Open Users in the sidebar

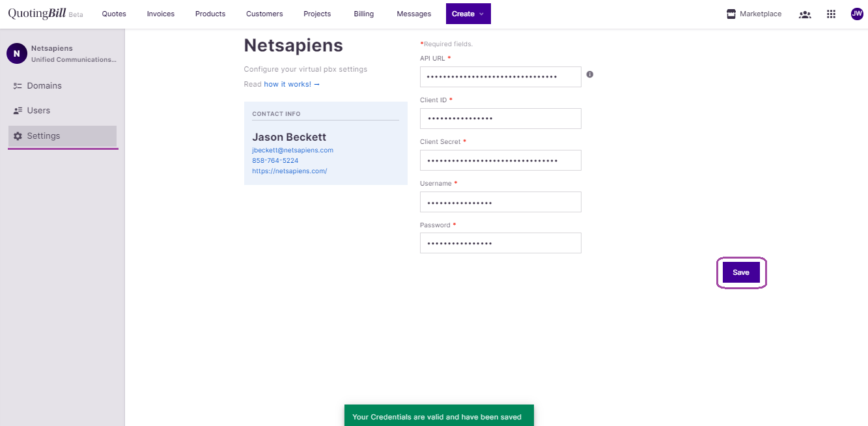(x=38, y=111)
